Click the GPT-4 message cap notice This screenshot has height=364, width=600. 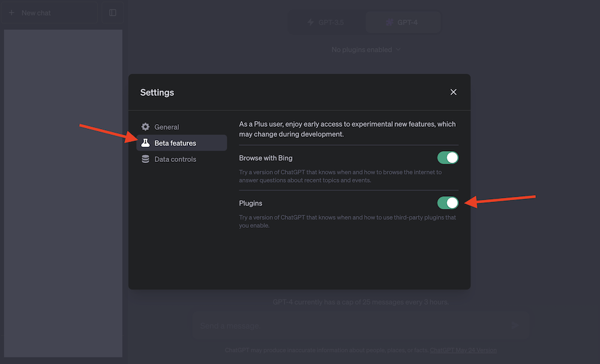[361, 302]
